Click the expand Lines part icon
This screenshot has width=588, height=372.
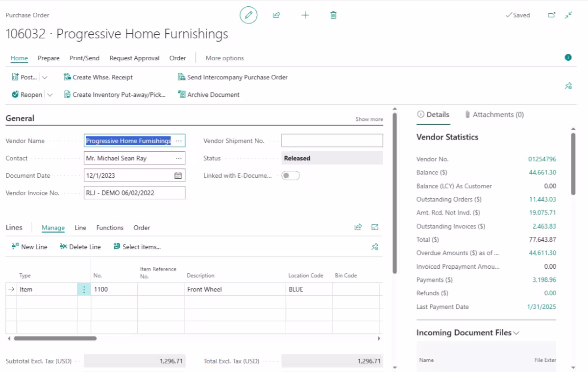[375, 227]
